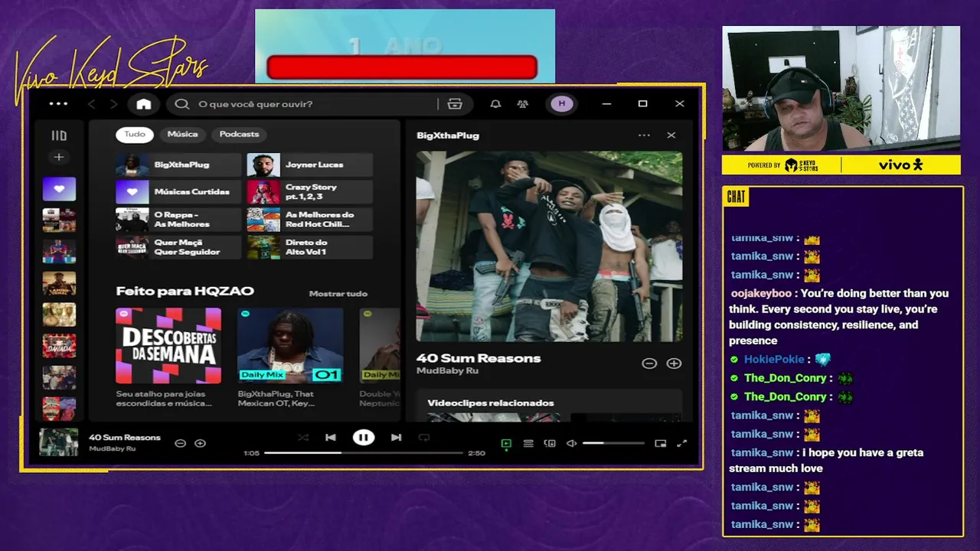Open Quer Maçã Quer Seguidor tile
Viewport: 980px width, 551px height.
click(x=178, y=247)
